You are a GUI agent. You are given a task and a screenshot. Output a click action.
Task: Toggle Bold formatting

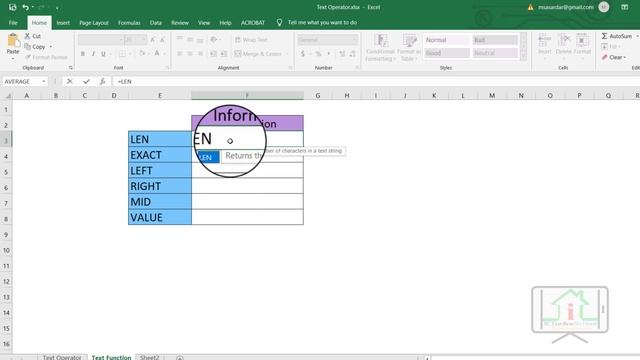pos(83,54)
